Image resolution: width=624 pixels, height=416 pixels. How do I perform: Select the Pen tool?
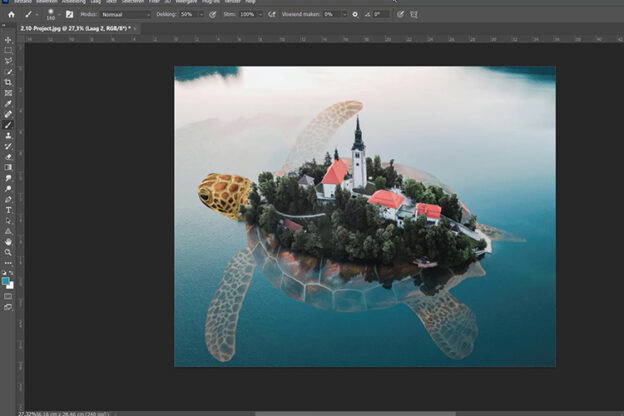[8, 199]
